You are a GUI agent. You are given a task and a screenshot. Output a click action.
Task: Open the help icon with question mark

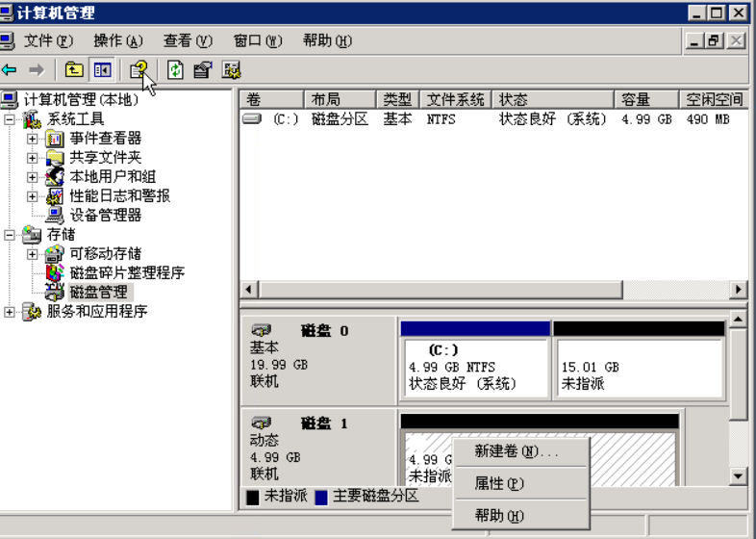click(139, 70)
